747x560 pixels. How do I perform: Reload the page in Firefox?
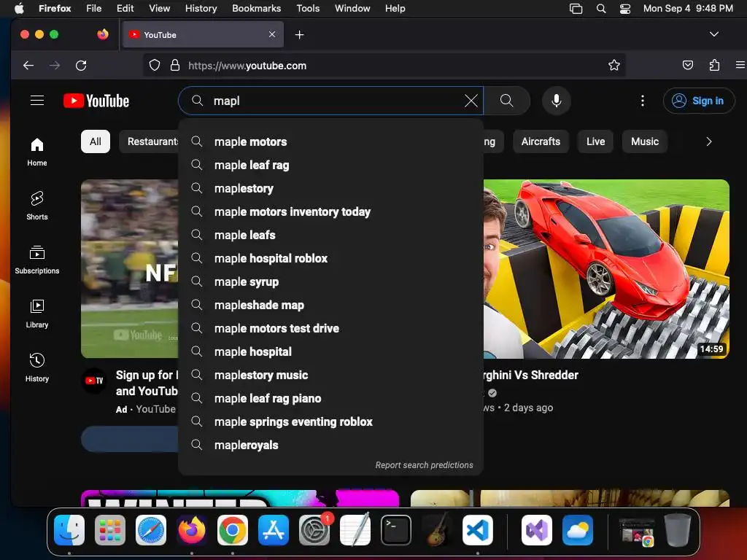point(81,65)
